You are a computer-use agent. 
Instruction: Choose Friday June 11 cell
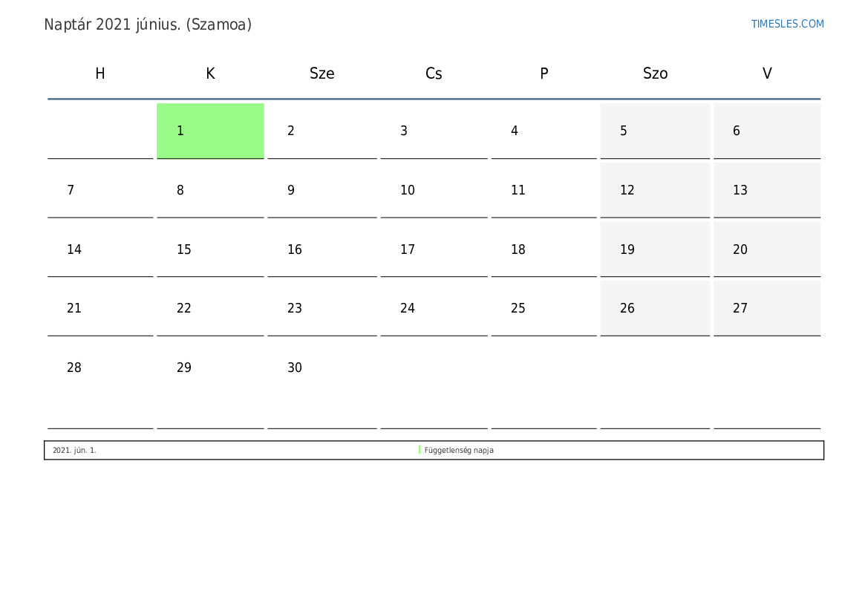[x=544, y=190]
